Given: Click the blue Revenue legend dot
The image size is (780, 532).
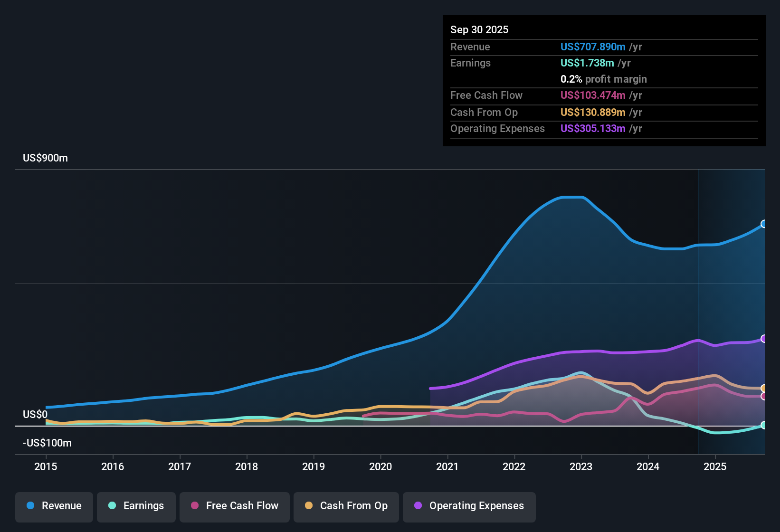Looking at the screenshot, I should 30,506.
